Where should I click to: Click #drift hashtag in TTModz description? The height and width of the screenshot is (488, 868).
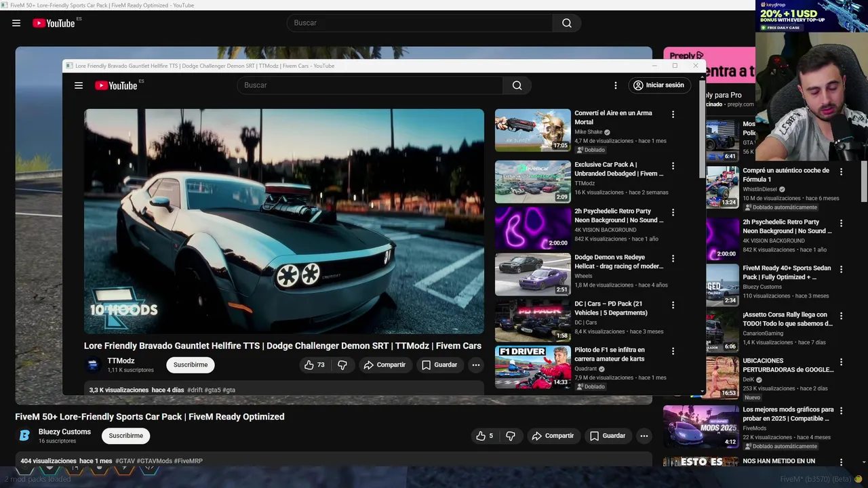coord(195,390)
